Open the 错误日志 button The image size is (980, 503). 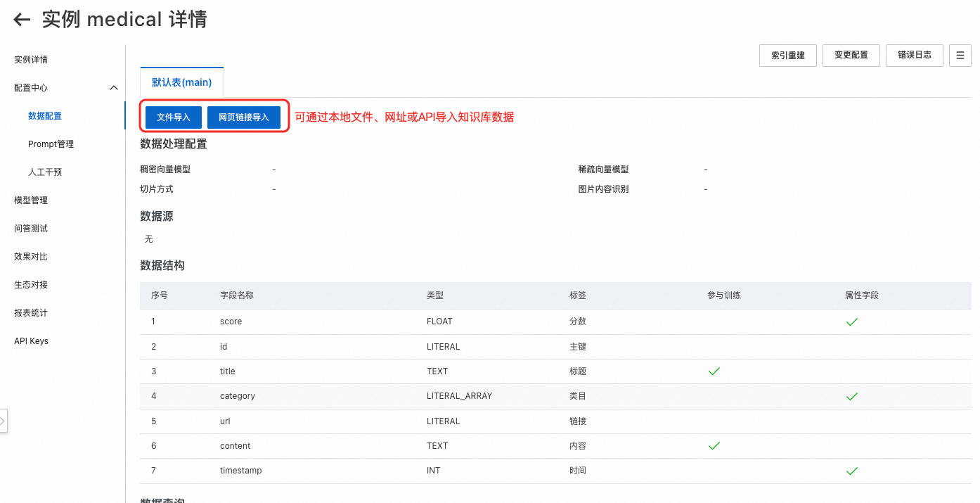(x=915, y=55)
